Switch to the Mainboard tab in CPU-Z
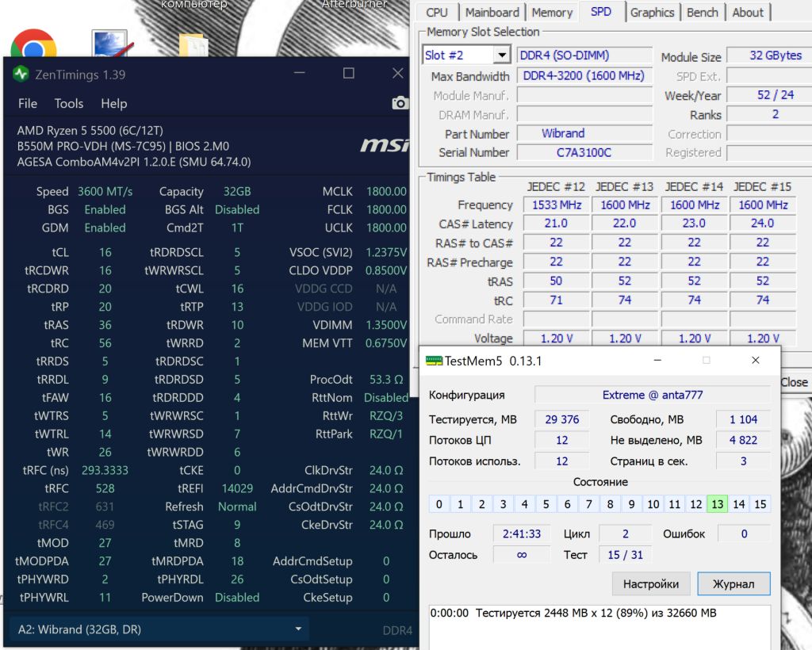Viewport: 812px width, 650px height. (x=492, y=13)
